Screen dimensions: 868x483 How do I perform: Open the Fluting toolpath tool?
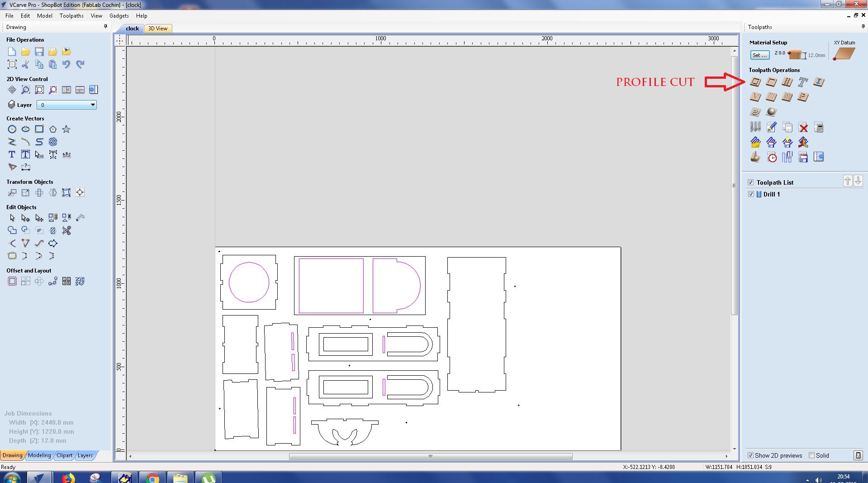tap(771, 97)
